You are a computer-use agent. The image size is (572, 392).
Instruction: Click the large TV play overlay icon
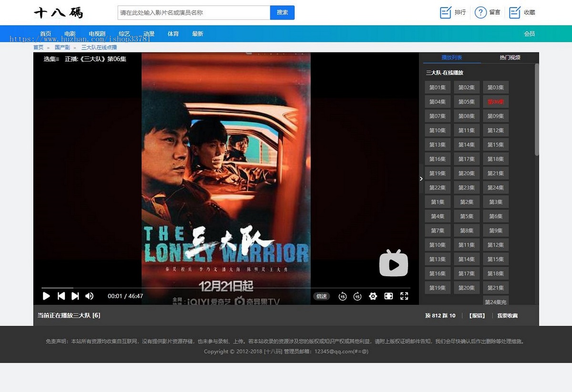tap(394, 263)
